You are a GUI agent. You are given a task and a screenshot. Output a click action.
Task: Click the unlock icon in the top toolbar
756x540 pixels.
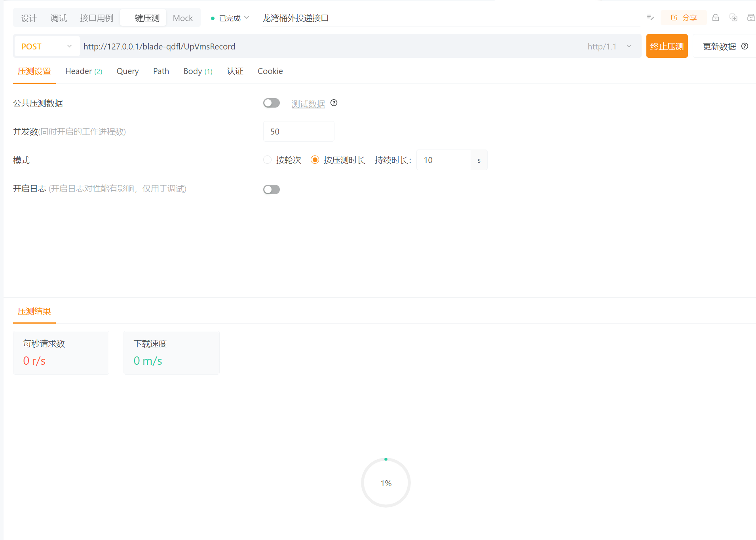[x=716, y=17]
